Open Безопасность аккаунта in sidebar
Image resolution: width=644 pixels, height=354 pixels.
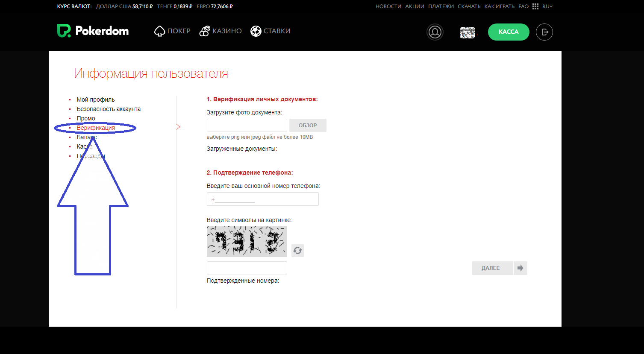[x=109, y=109]
